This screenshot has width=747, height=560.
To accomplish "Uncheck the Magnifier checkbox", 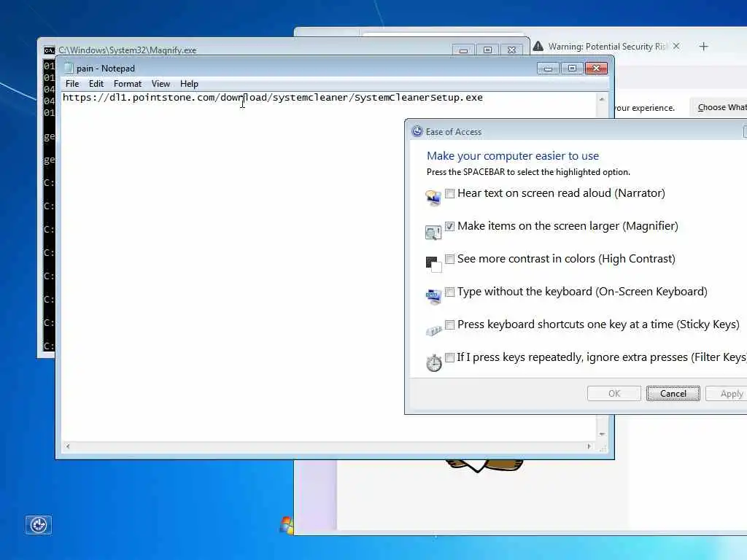I will [449, 226].
